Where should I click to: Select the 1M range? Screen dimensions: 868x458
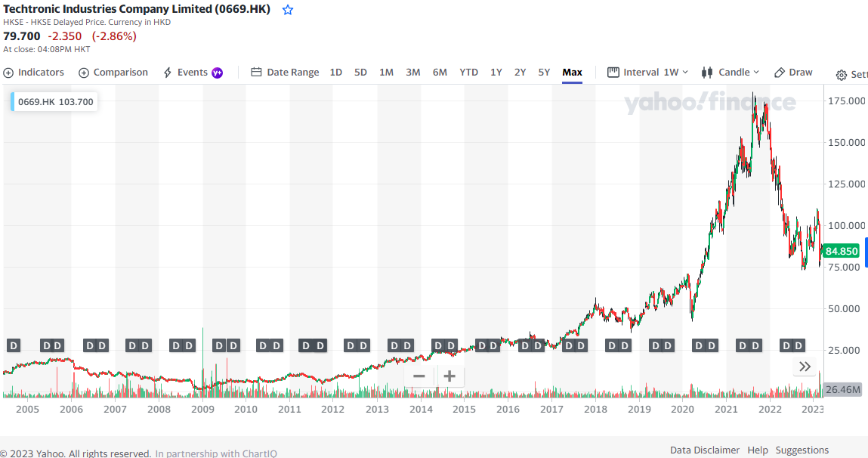coord(386,73)
